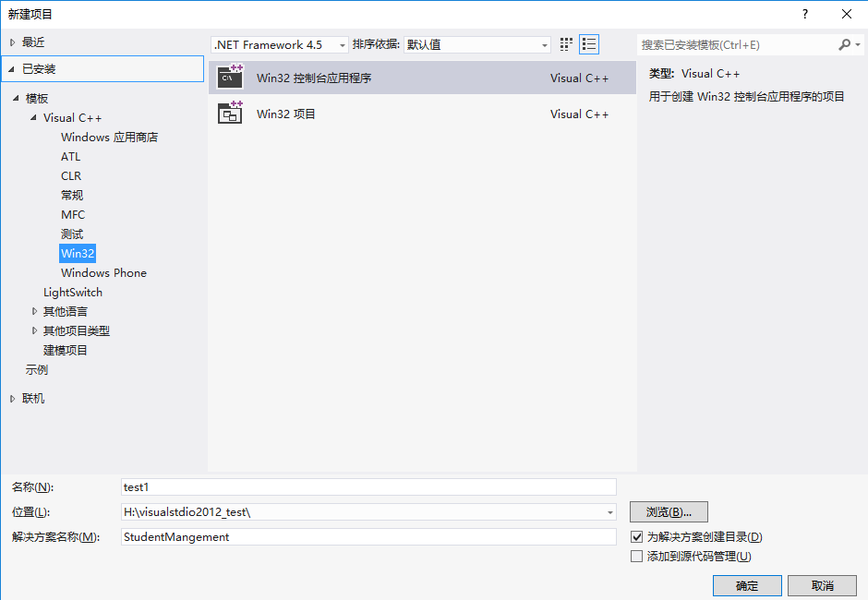Expand the 最近 section
This screenshot has height=600, width=868.
click(x=12, y=42)
